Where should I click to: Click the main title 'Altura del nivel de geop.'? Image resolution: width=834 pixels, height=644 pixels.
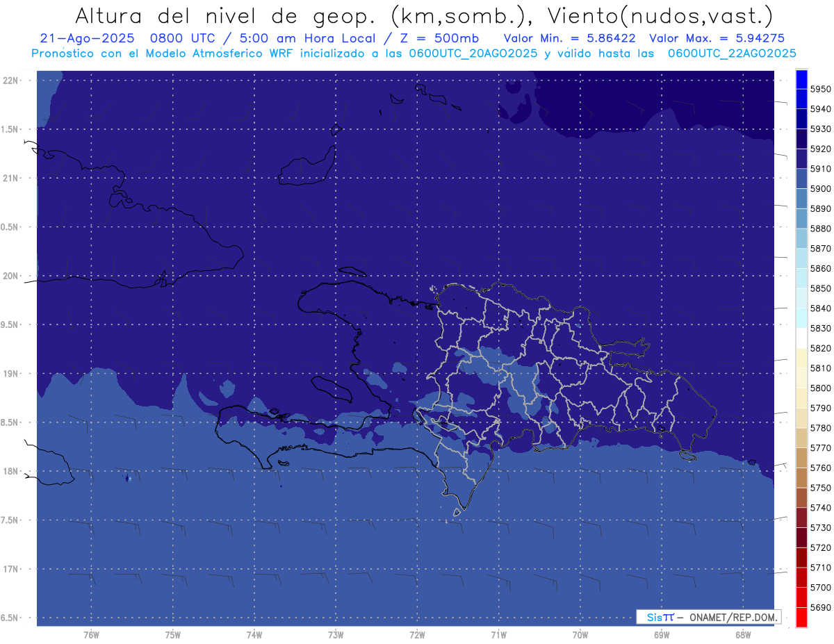click(226, 15)
